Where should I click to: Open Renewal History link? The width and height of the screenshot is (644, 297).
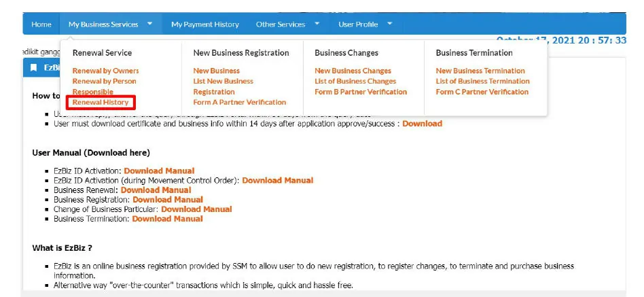tap(101, 102)
